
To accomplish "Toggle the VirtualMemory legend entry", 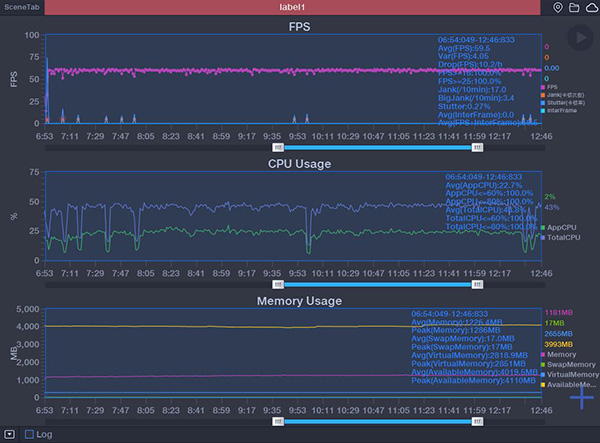I will tap(570, 375).
